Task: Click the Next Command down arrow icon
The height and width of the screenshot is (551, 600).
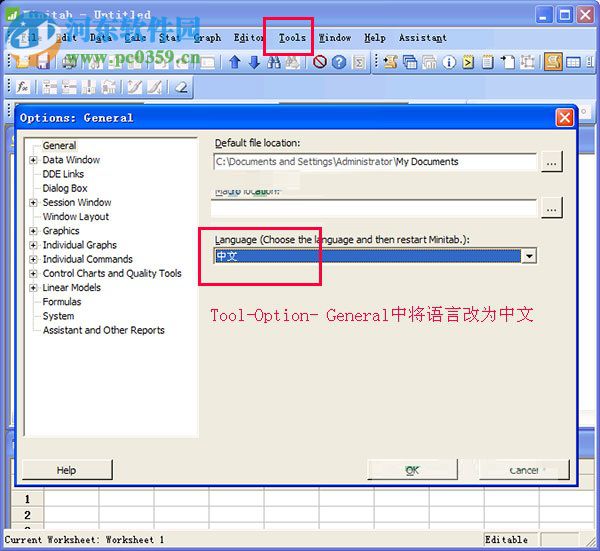Action: click(x=254, y=62)
